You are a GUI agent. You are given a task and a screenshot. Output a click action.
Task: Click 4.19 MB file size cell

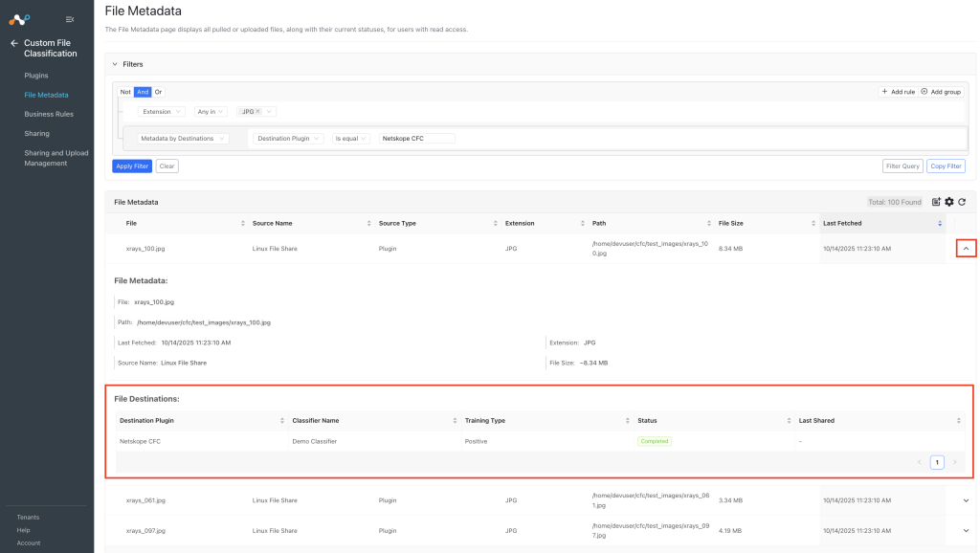tap(730, 530)
